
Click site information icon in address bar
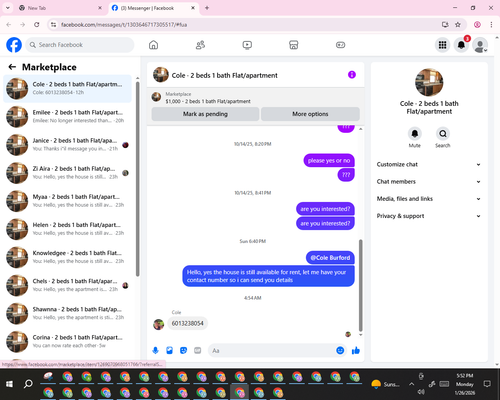pos(54,25)
